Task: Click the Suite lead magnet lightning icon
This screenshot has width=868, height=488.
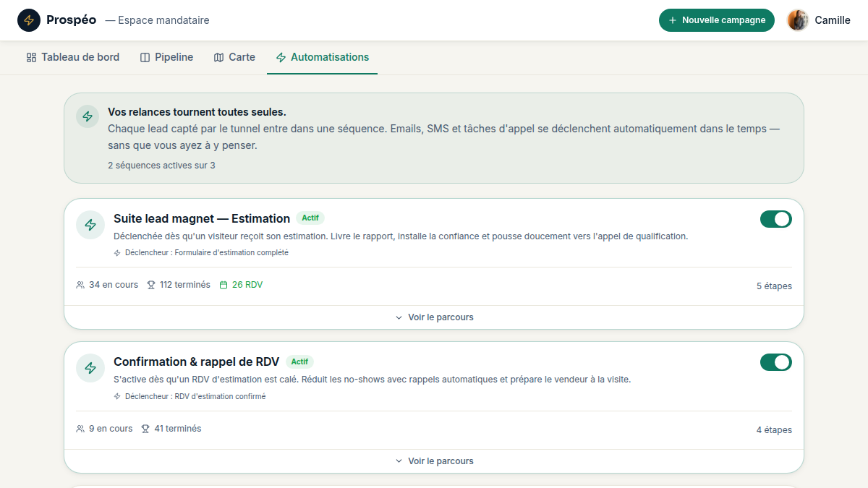Action: point(90,224)
